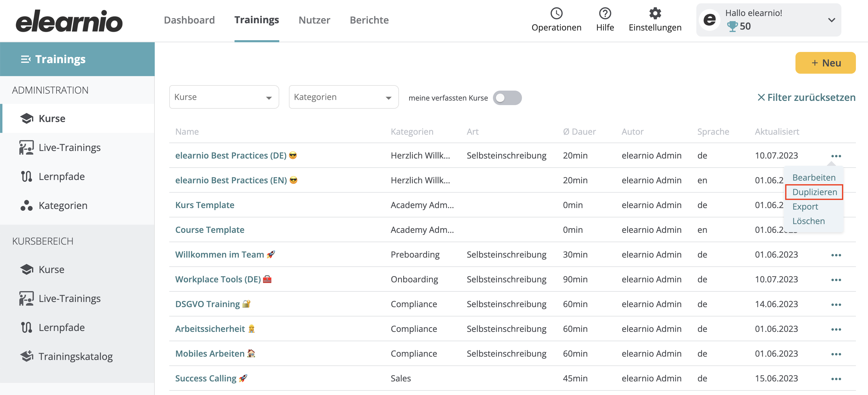The height and width of the screenshot is (395, 868).
Task: Click the Art column header
Action: (x=472, y=132)
